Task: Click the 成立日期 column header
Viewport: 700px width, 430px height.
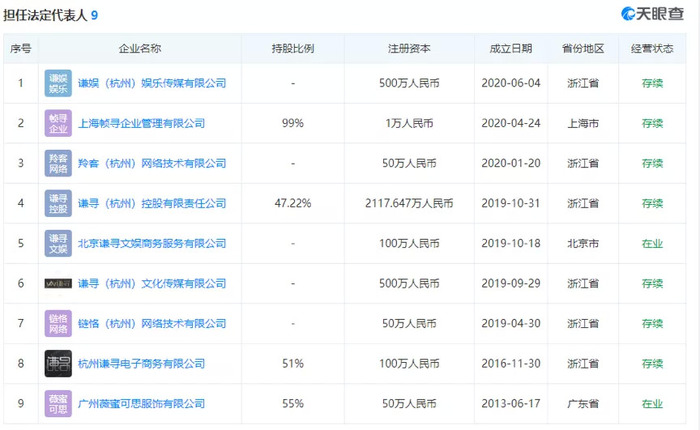Action: (x=511, y=49)
